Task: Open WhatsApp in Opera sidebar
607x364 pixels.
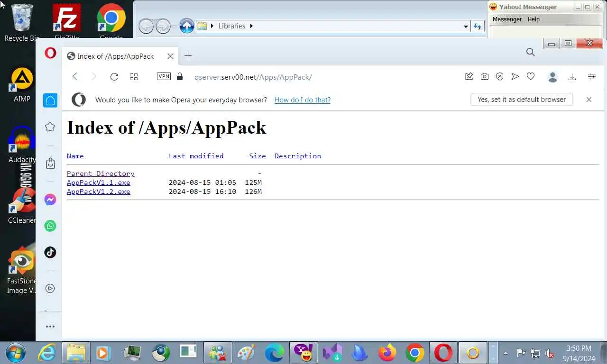Action: [50, 226]
